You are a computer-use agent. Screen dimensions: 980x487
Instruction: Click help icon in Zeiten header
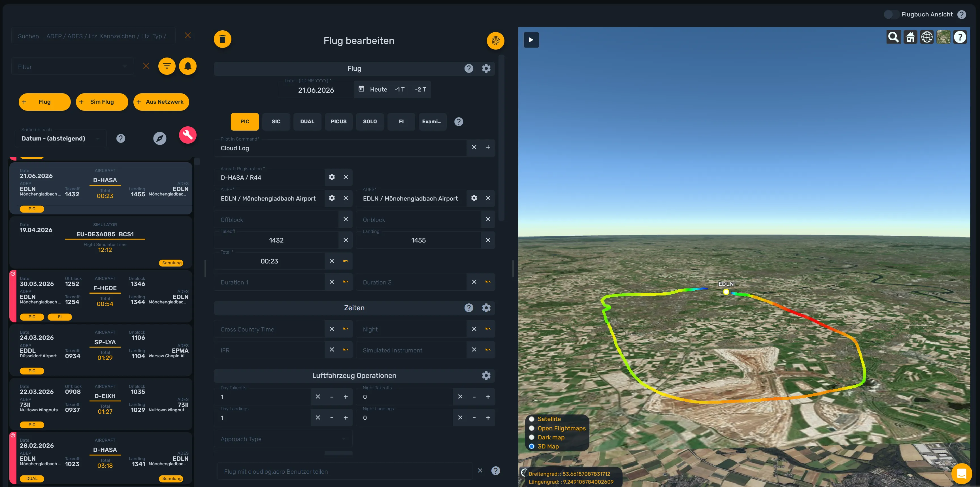coord(469,308)
